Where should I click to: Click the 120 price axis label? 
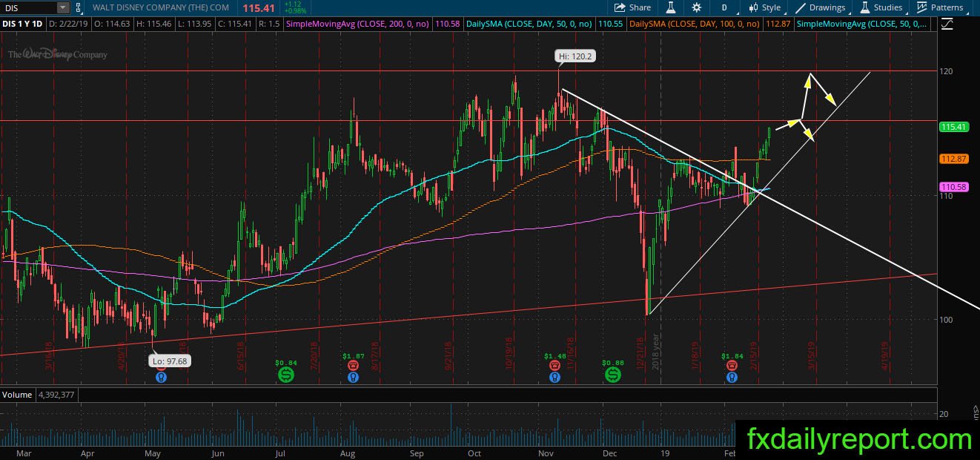pos(945,71)
